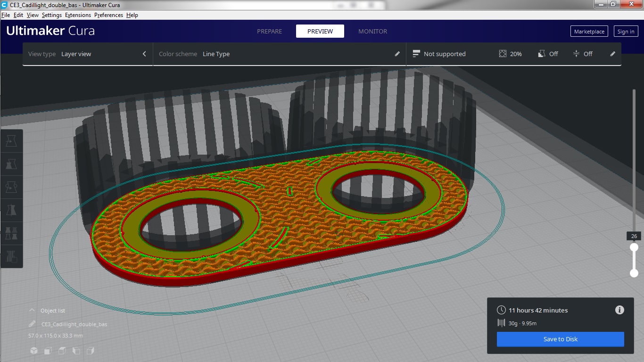Minimize the Cura window

(601, 4)
